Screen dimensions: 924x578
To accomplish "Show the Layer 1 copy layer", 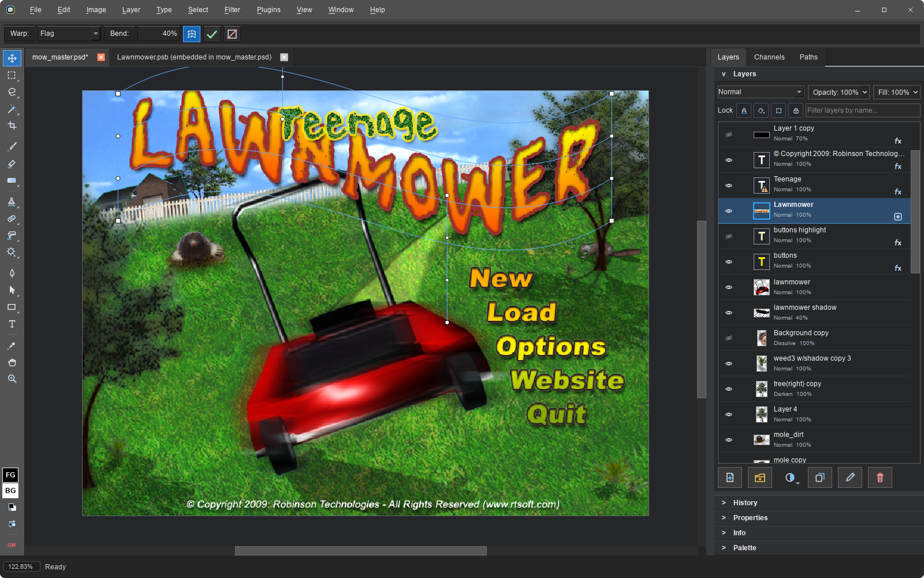I will click(x=729, y=135).
